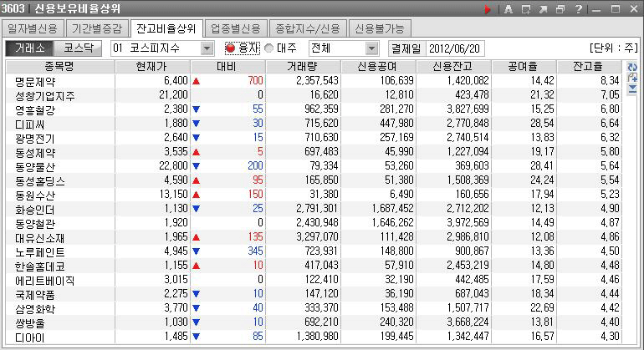Switch to the 잔고비율상위 tab
Viewport: 644px width, 350px height.
(x=166, y=28)
